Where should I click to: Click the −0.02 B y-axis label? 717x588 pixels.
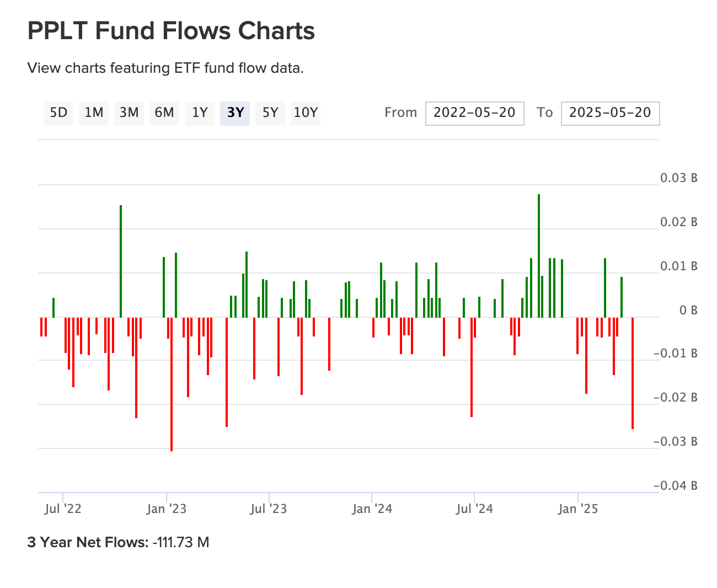[x=676, y=398]
